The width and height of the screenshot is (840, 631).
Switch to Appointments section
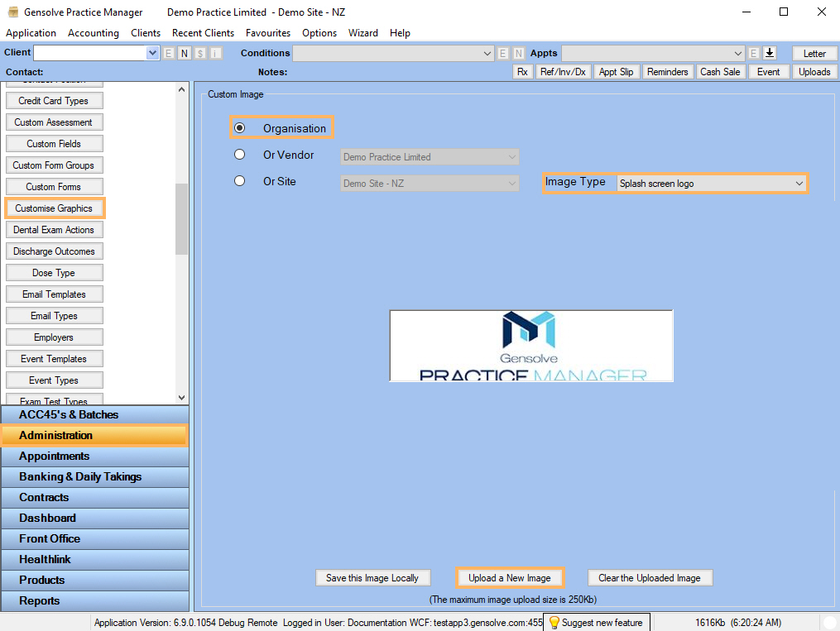tap(95, 456)
